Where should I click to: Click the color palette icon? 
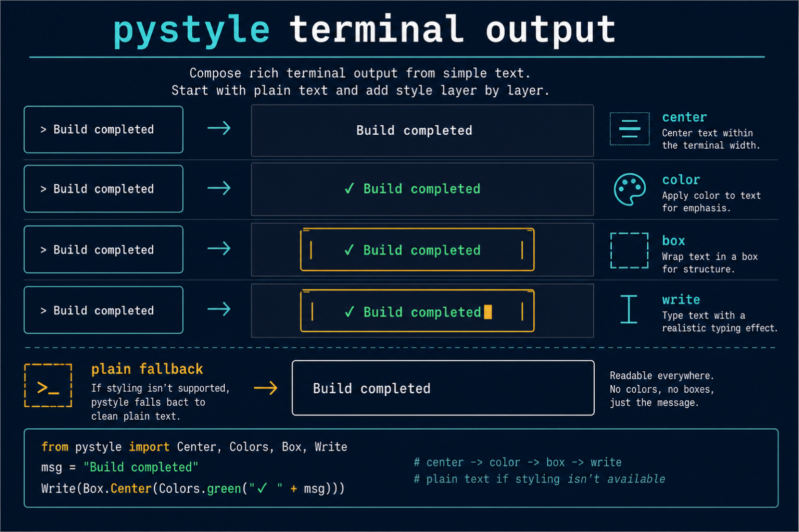(x=629, y=189)
